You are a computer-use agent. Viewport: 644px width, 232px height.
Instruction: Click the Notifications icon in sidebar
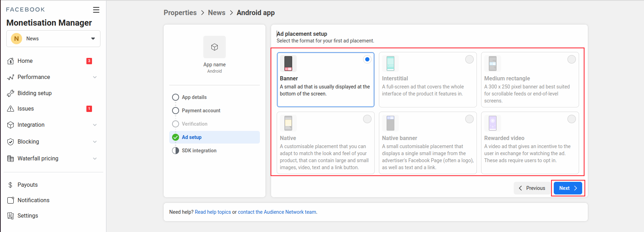pyautogui.click(x=11, y=200)
